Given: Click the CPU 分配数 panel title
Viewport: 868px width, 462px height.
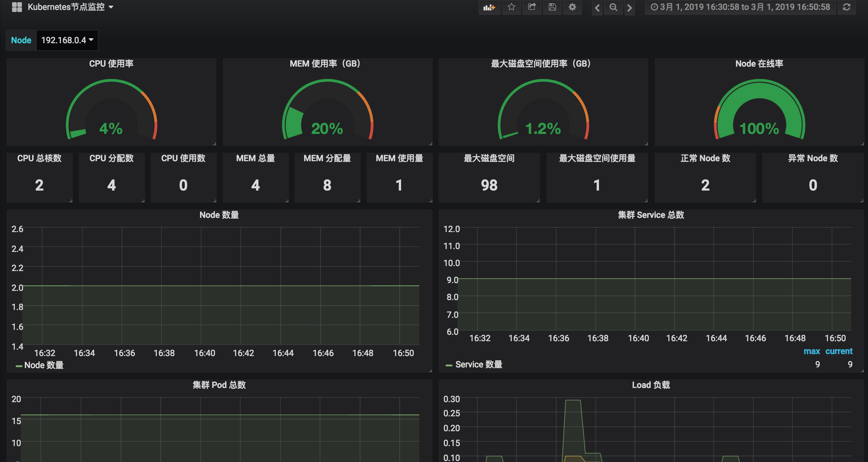Looking at the screenshot, I should tap(112, 158).
